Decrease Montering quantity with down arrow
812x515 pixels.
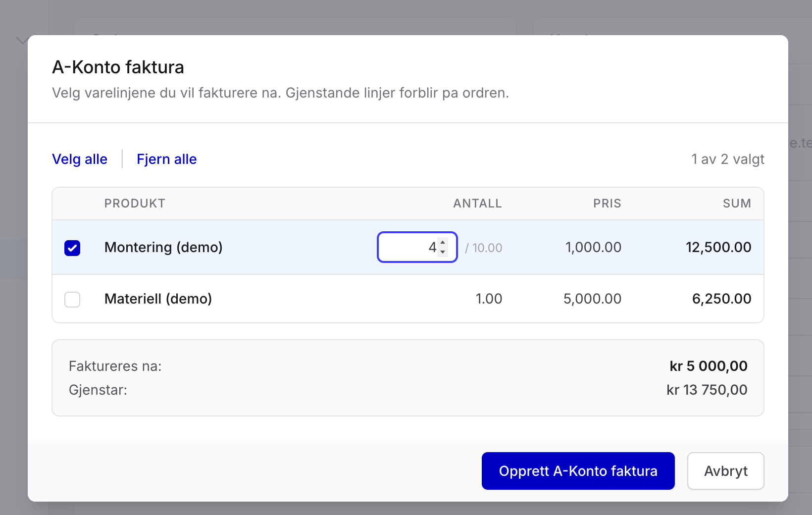tap(443, 252)
